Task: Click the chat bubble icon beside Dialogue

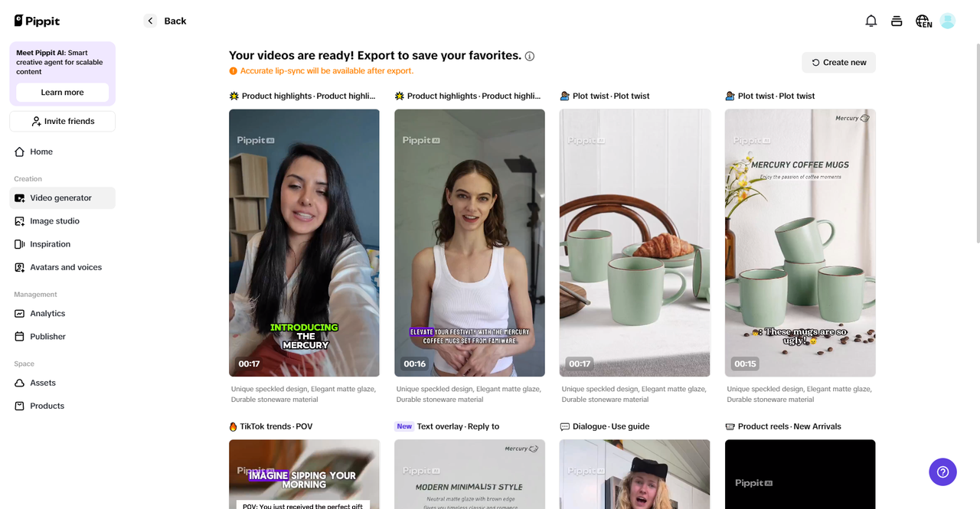Action: pyautogui.click(x=564, y=426)
